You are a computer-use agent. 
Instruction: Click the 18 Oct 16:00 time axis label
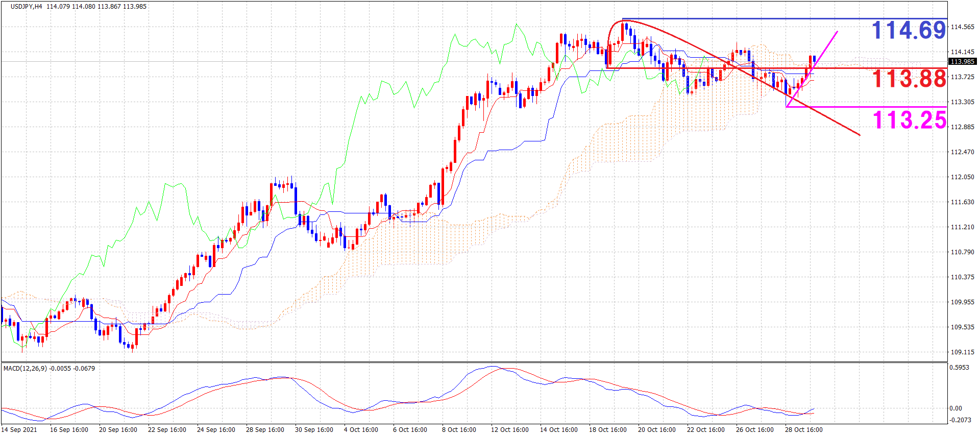(x=607, y=429)
